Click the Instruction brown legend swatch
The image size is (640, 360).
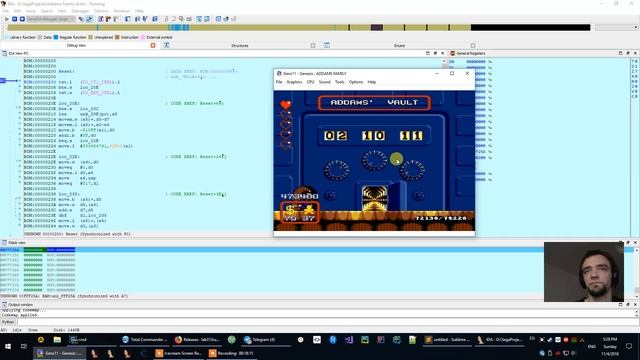coord(117,37)
